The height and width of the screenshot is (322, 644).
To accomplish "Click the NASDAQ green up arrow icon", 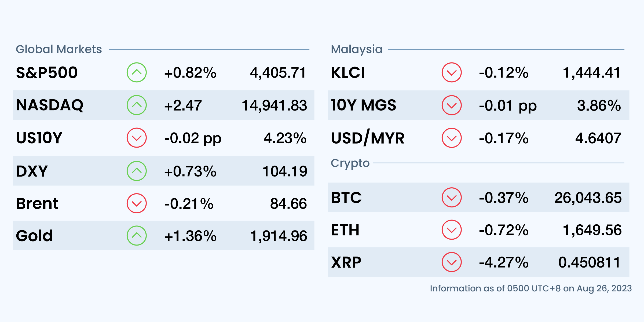I will [137, 105].
